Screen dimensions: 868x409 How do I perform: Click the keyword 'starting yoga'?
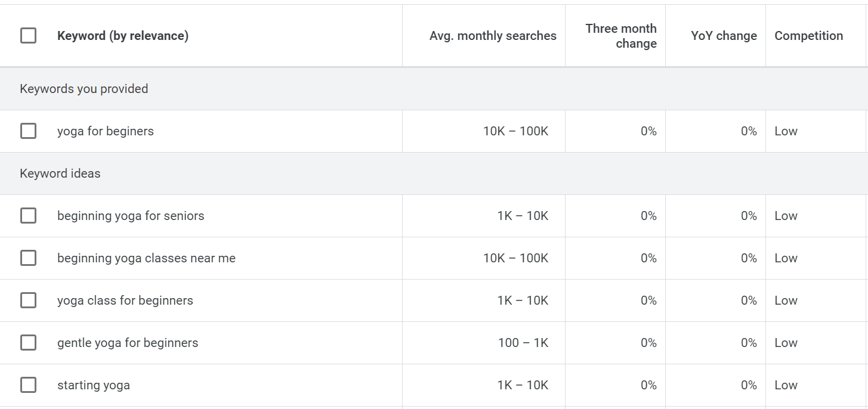click(x=93, y=385)
